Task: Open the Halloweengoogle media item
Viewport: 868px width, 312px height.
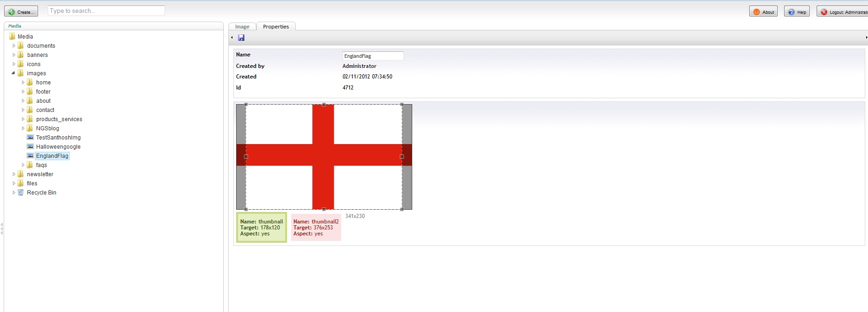Action: click(x=58, y=147)
